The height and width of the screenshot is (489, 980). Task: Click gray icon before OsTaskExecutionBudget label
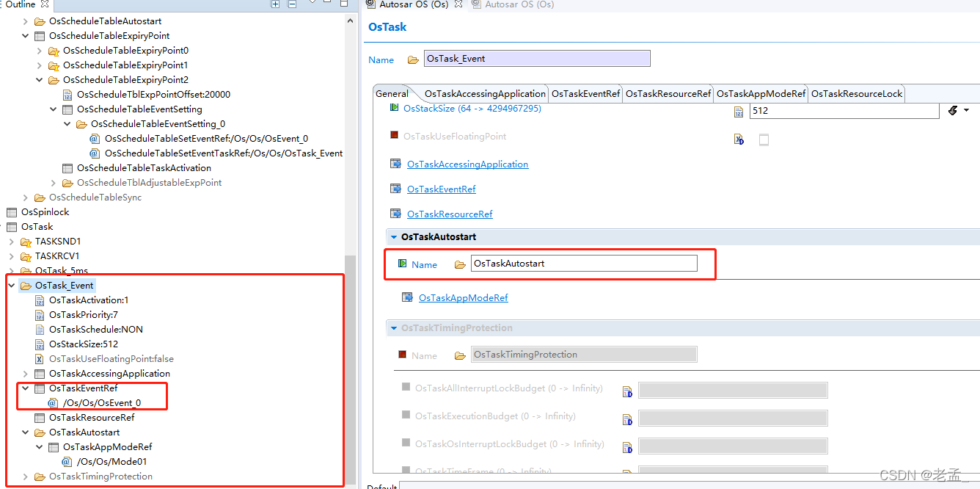[406, 415]
